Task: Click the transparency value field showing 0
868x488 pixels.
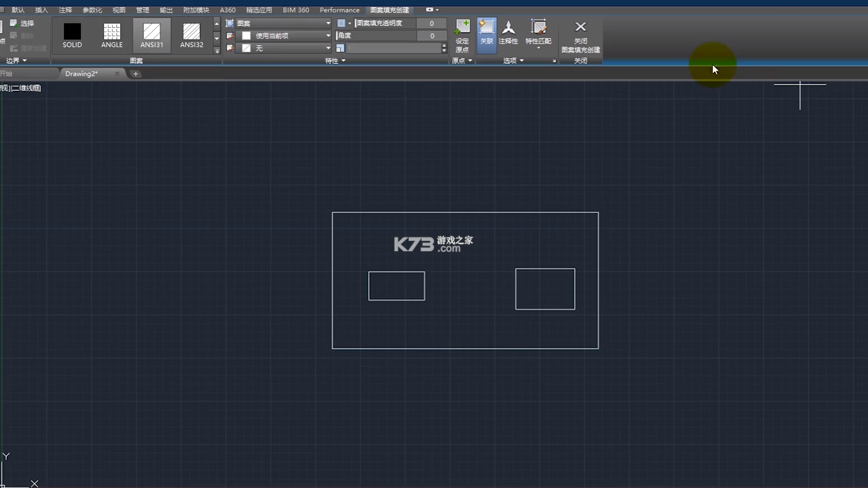Action: [x=431, y=23]
